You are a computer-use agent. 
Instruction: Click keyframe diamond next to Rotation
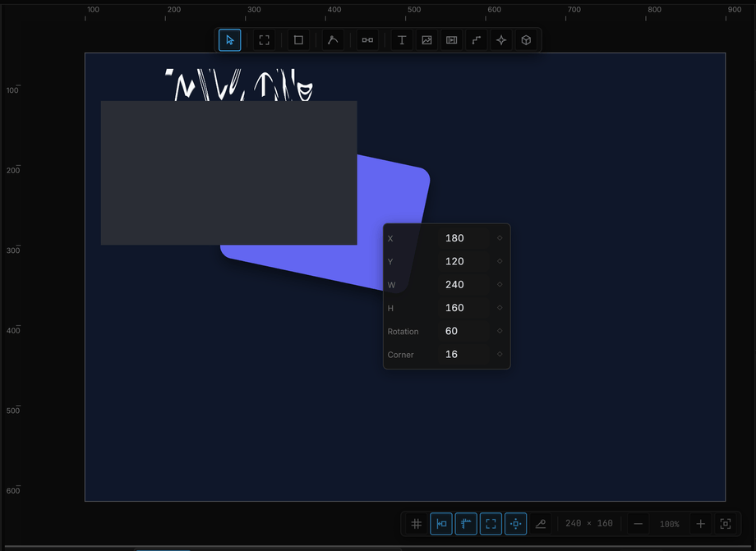pos(500,331)
